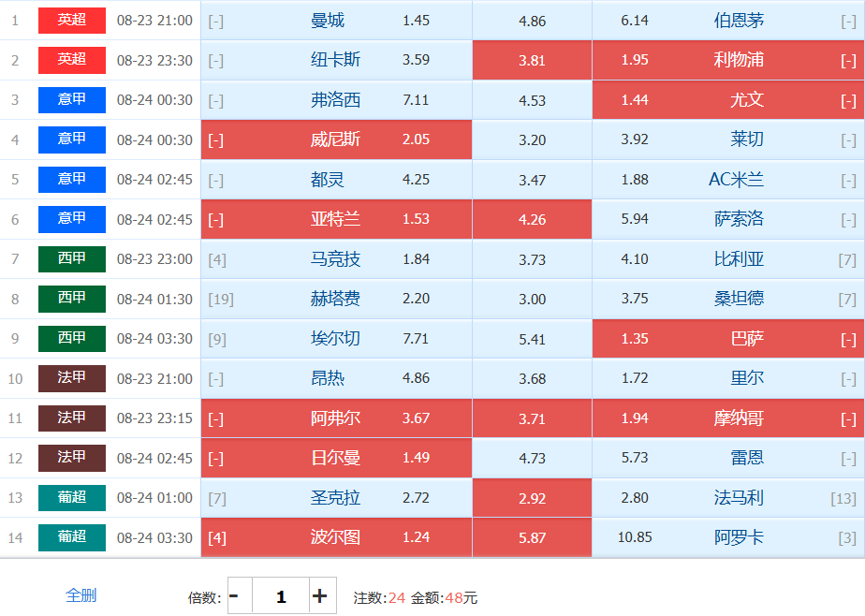This screenshot has height=616, width=865.
Task: Click the 法甲 league tag in row 10
Action: [72, 378]
